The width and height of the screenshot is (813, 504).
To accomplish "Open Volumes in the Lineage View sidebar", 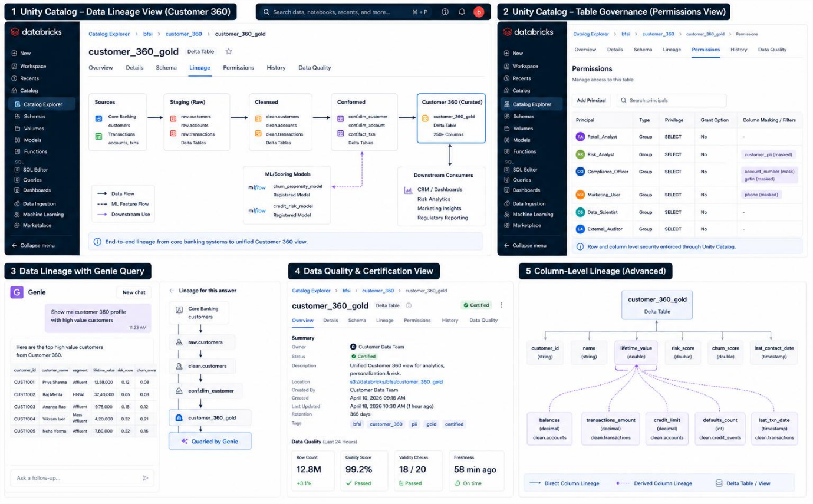I will click(34, 128).
